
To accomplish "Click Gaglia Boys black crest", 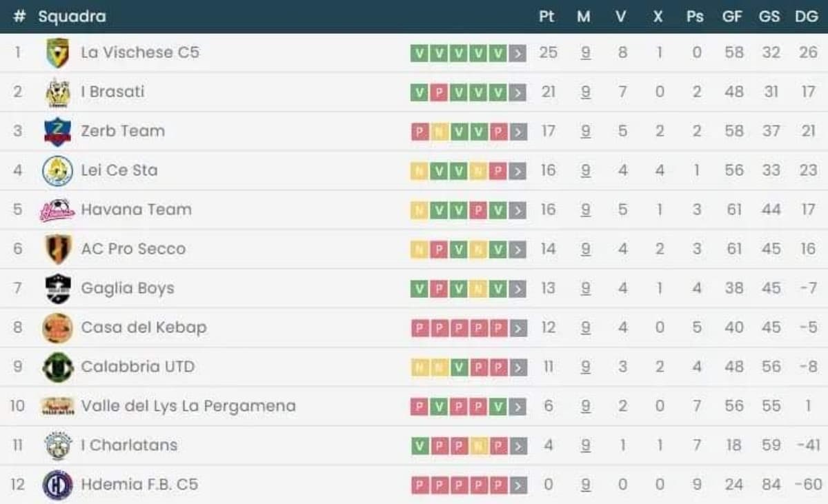I will [x=57, y=289].
